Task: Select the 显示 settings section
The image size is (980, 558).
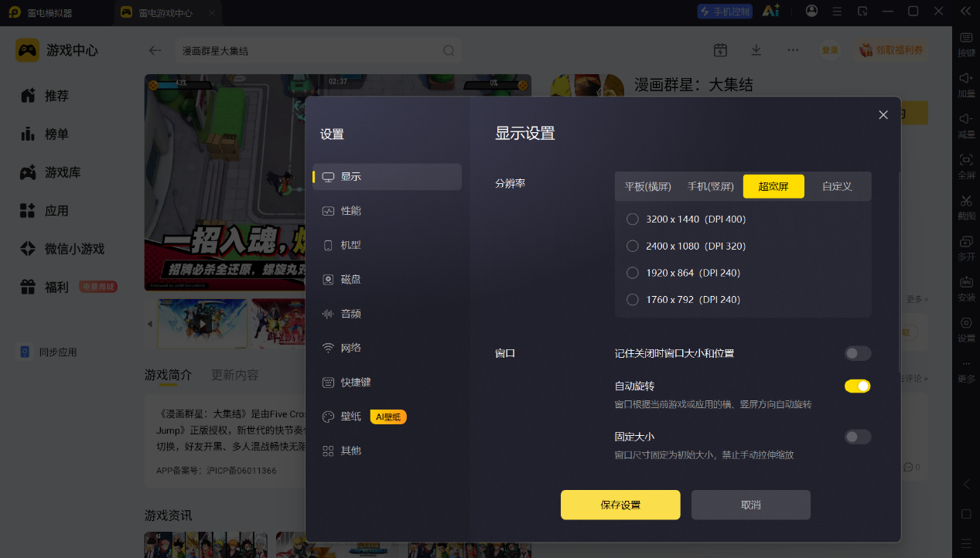Action: click(387, 176)
